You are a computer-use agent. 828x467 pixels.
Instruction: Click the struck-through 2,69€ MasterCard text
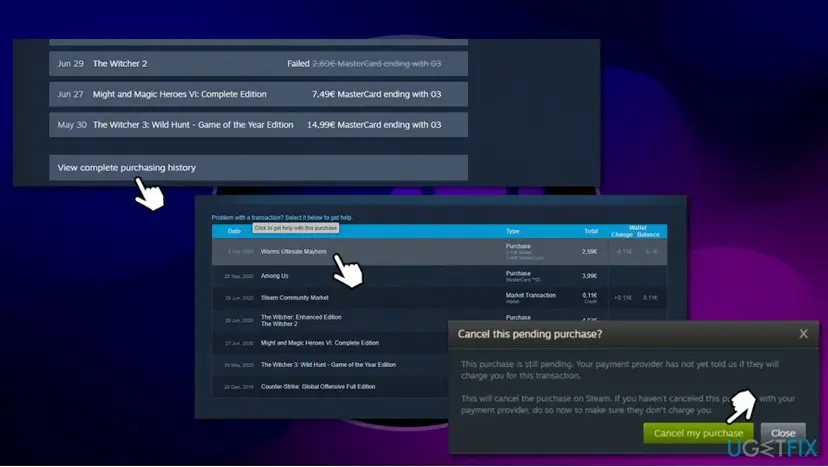click(377, 63)
